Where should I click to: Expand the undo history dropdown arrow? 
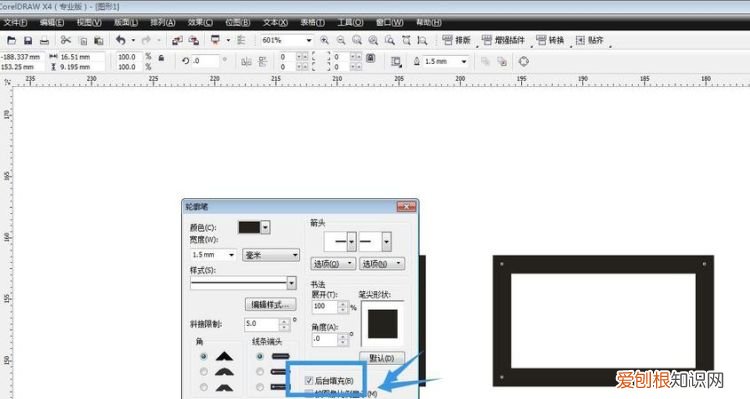click(133, 41)
